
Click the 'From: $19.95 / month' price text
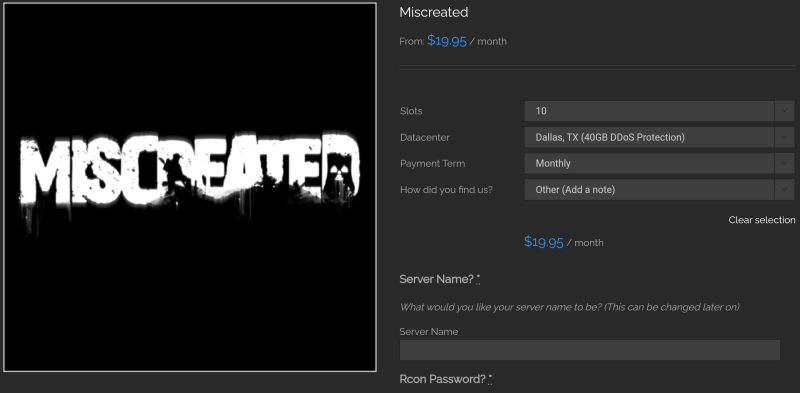click(453, 41)
